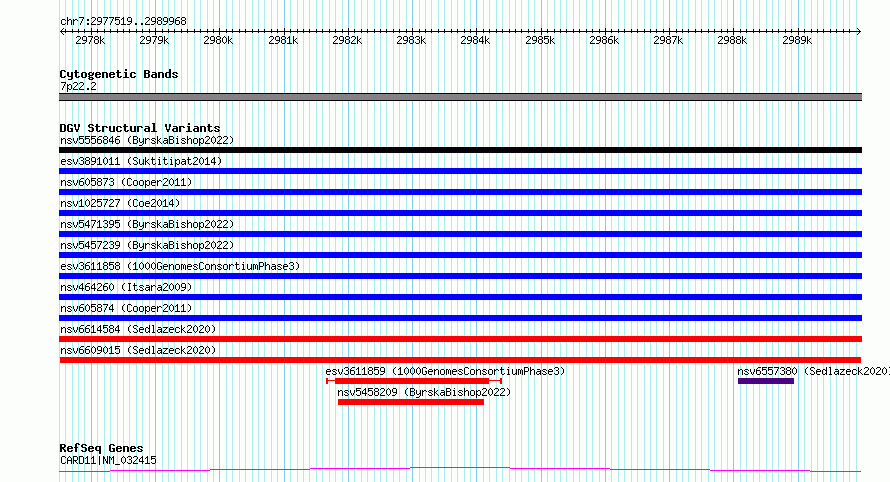Click the RefSeq Genes track title
This screenshot has height=482, width=890.
101,448
